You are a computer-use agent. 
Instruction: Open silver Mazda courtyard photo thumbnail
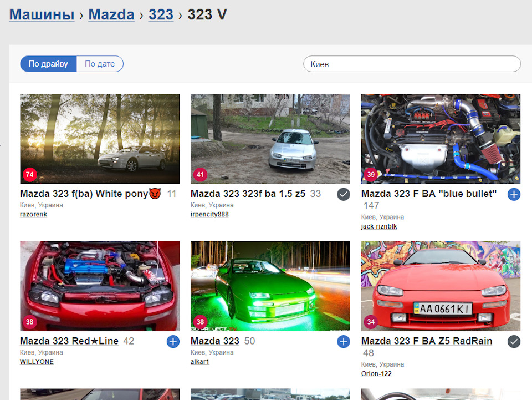tap(270, 139)
